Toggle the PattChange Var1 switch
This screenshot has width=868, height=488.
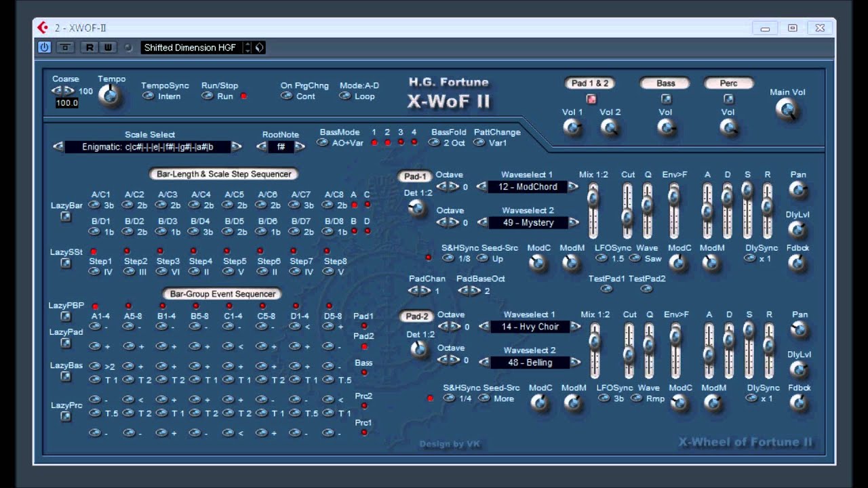pos(479,143)
